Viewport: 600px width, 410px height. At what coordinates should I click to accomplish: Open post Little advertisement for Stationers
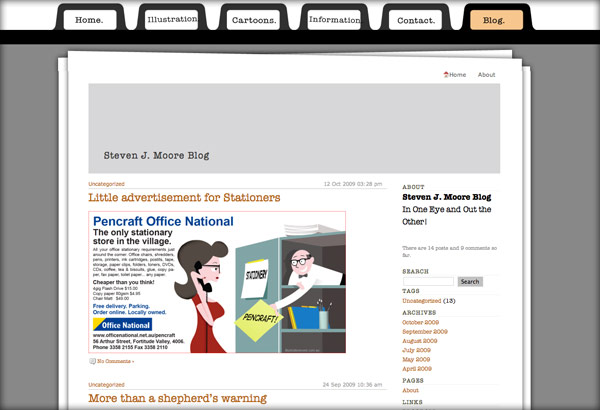[x=184, y=198]
